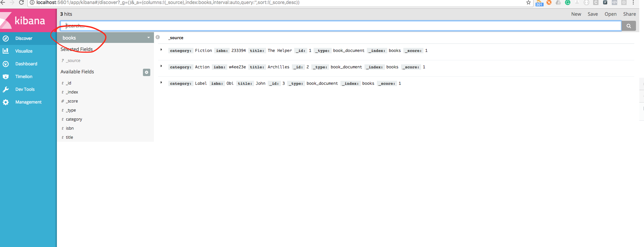Reload the page in browser
The width and height of the screenshot is (644, 247).
point(21,3)
